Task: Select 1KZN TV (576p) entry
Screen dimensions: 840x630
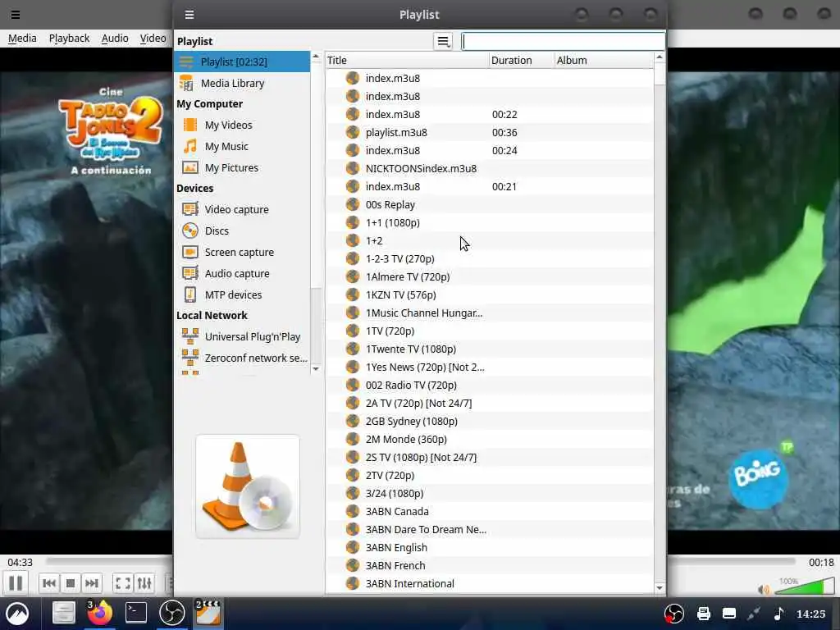Action: (489, 294)
